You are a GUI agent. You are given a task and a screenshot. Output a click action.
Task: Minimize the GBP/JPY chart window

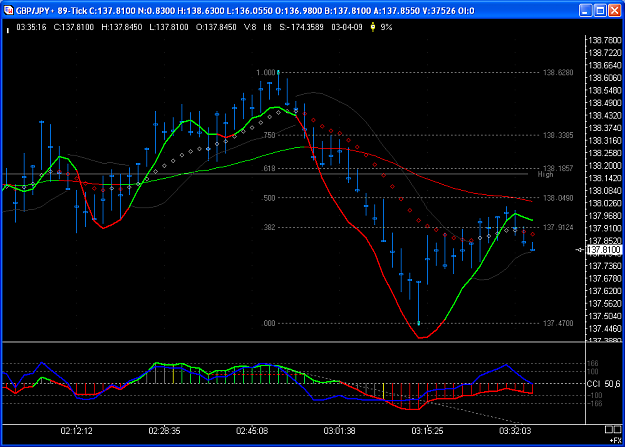[x=585, y=10]
